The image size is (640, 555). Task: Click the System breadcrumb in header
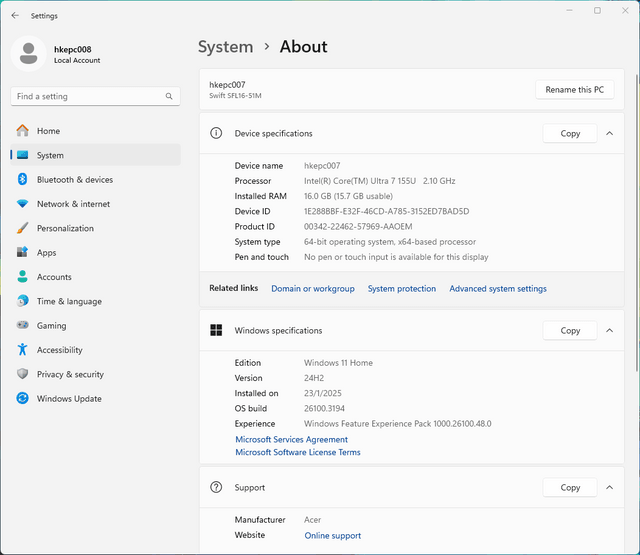[225, 47]
